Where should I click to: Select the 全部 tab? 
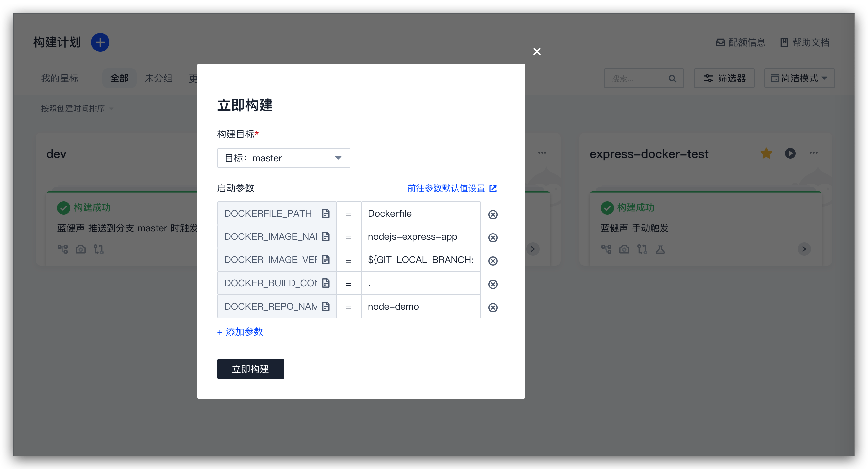(x=119, y=78)
